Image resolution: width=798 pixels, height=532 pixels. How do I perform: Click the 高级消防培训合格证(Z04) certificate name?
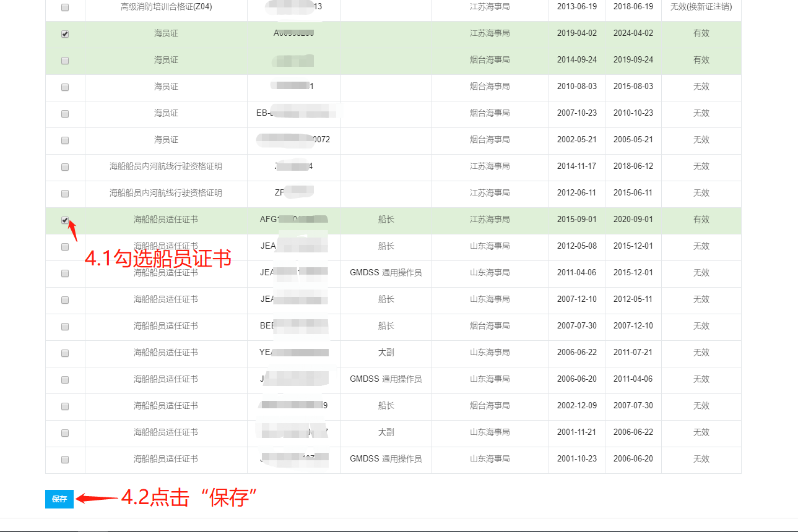pyautogui.click(x=166, y=7)
